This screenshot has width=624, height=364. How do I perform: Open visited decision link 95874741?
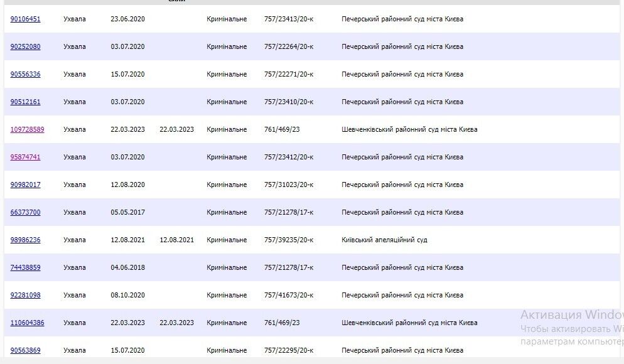coord(25,157)
